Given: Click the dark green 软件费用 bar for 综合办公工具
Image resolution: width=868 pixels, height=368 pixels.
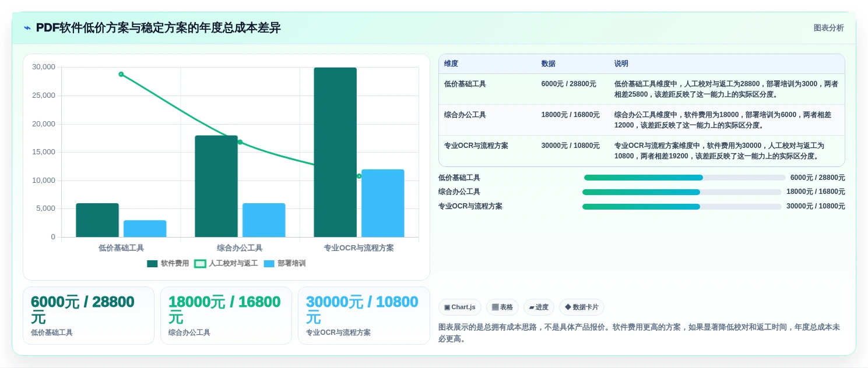Looking at the screenshot, I should 216,186.
